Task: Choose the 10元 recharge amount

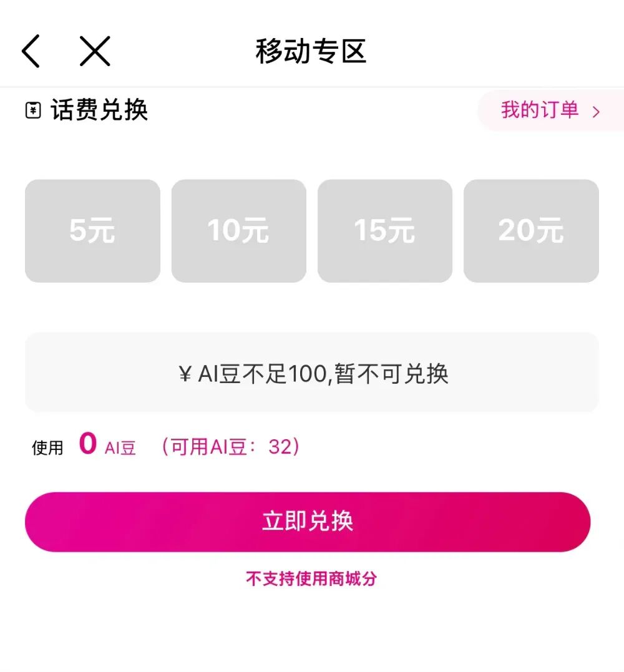Action: coord(238,231)
